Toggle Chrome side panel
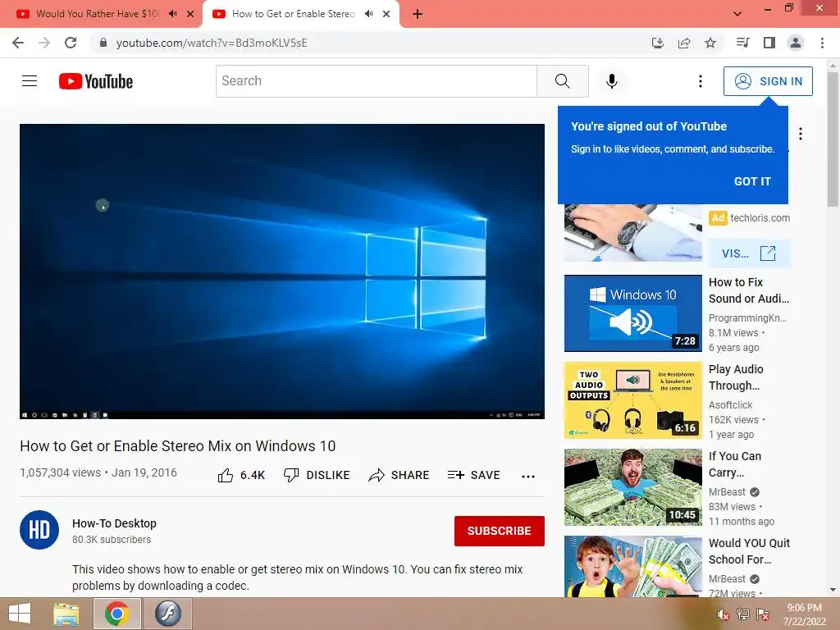Image resolution: width=840 pixels, height=630 pixels. [x=769, y=43]
